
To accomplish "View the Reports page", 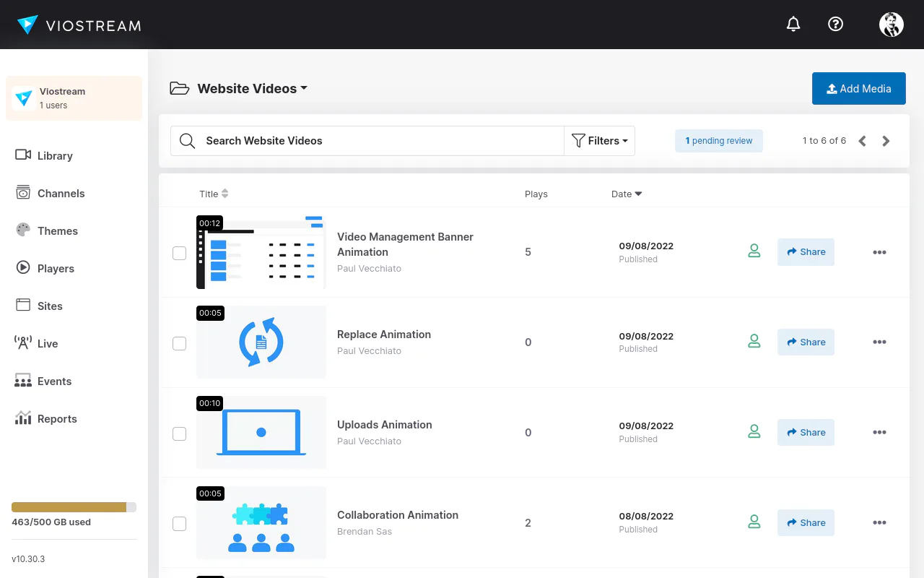I will (45, 418).
